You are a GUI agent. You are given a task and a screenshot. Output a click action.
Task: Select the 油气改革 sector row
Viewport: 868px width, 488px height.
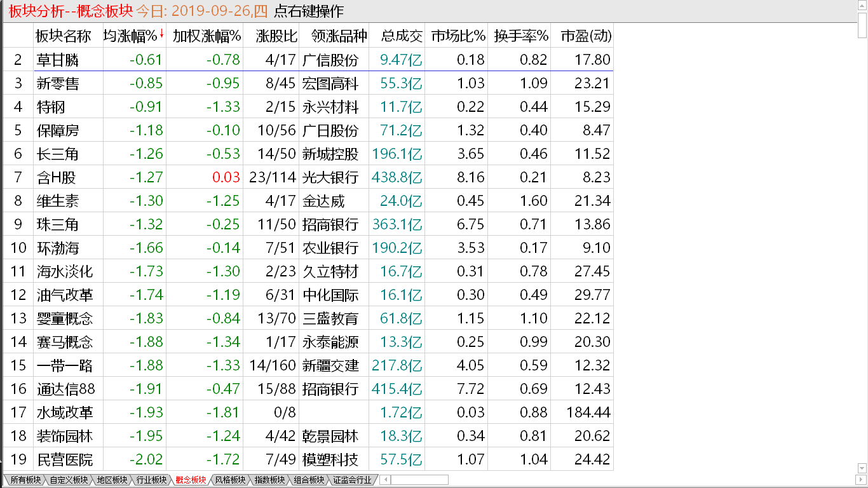point(308,295)
